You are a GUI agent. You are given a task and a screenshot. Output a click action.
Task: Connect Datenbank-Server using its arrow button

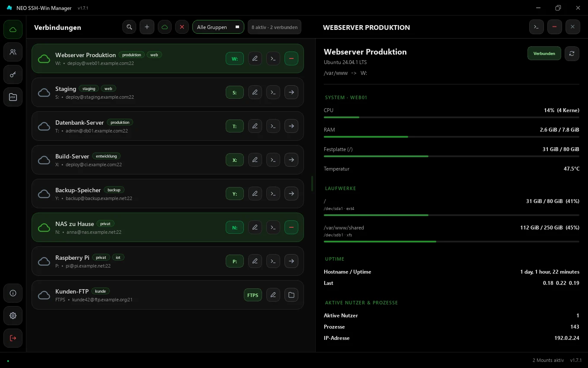(291, 126)
